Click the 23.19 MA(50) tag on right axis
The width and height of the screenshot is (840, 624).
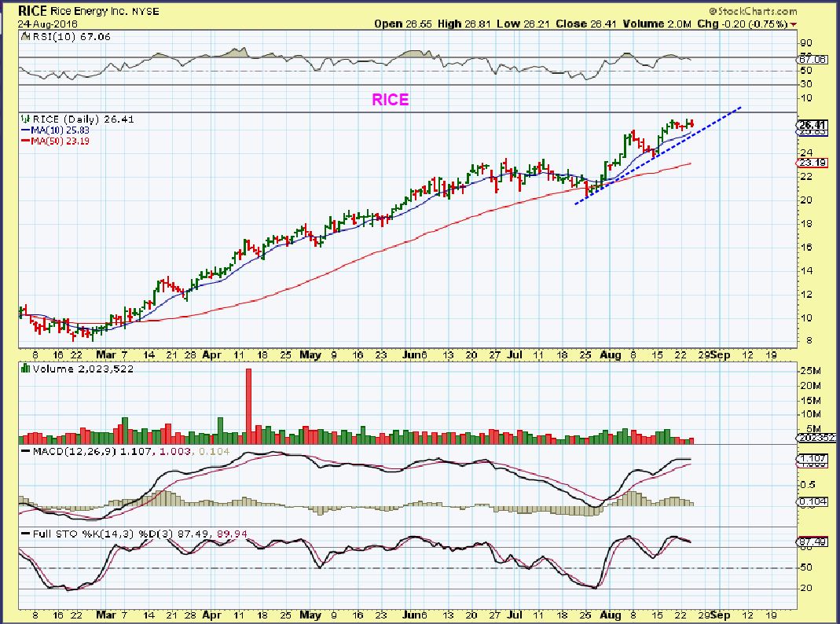(812, 163)
